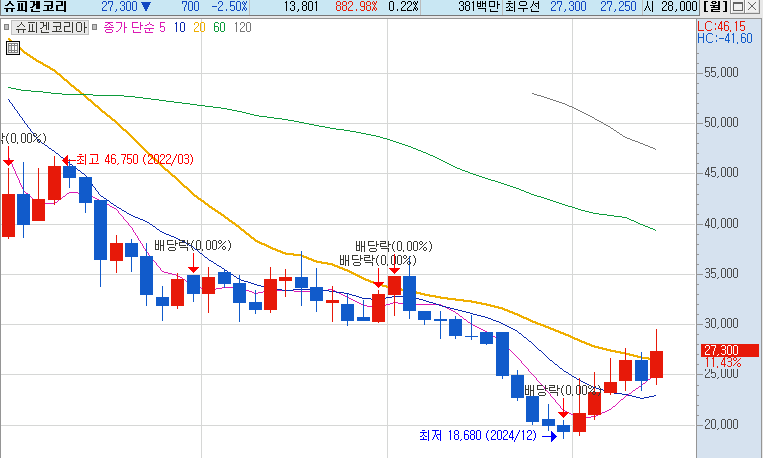Viewport: 763px width, 458px height.
Task: Click the 최저 18,680 (2024/12) annotation
Action: 478,435
